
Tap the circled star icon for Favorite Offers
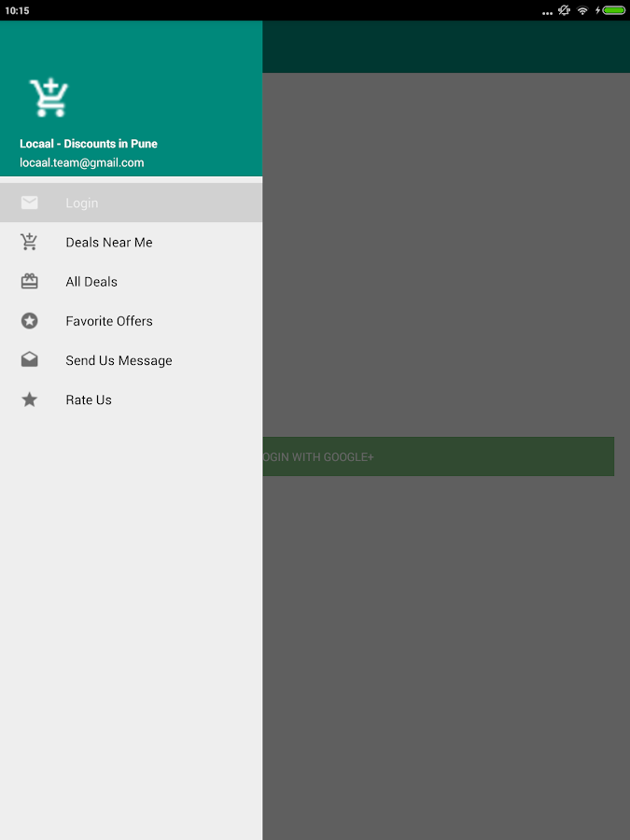[30, 321]
